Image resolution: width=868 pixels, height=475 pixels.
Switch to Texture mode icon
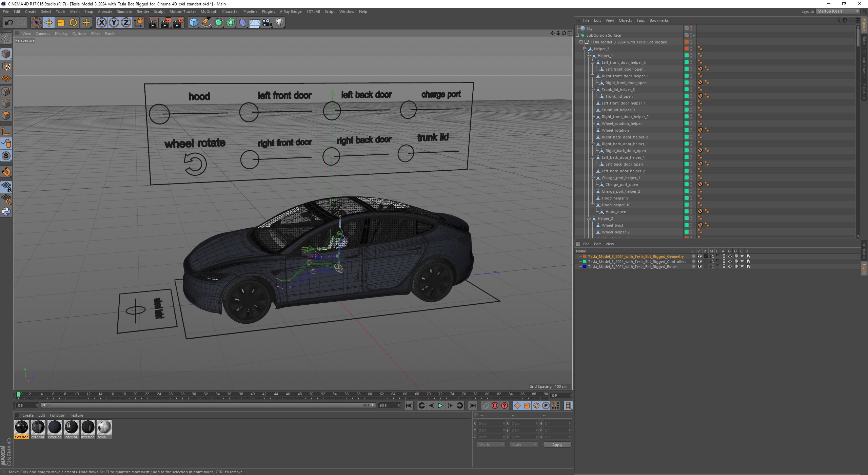6,66
